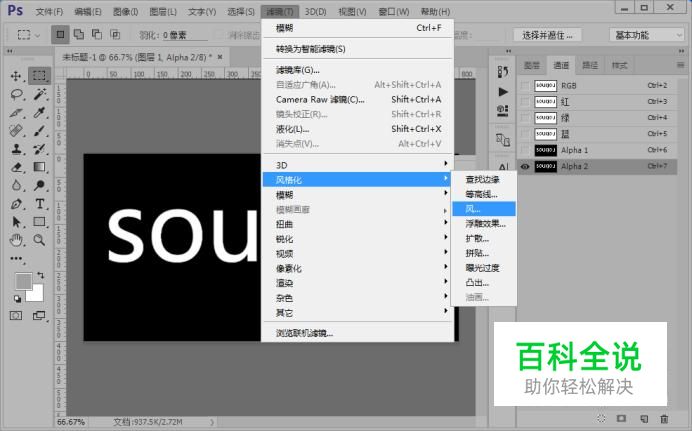Click the foreground color swatch
Viewport: 692px width, 431px height.
23,281
